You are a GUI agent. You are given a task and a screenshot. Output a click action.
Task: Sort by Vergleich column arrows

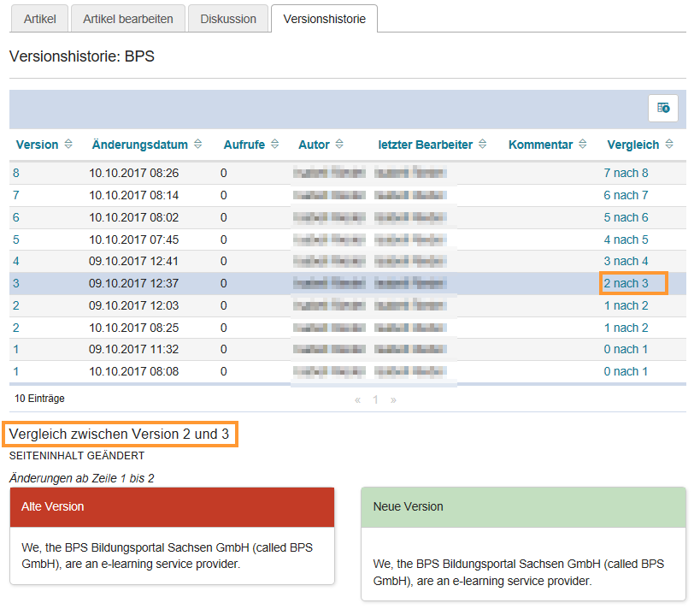(669, 145)
